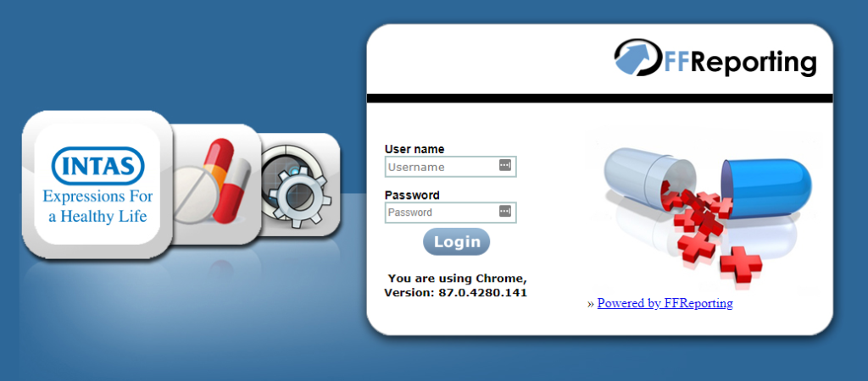Click the FFReporting logo
This screenshot has width=868, height=381.
[715, 58]
